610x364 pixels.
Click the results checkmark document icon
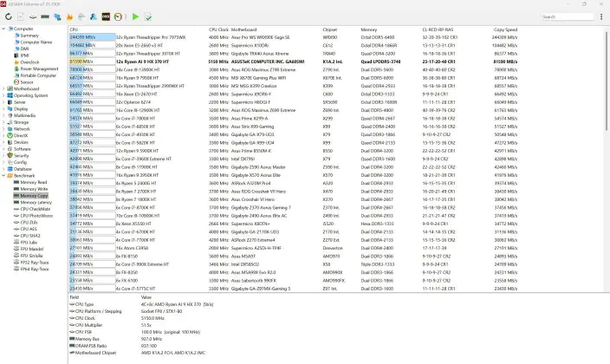click(148, 16)
